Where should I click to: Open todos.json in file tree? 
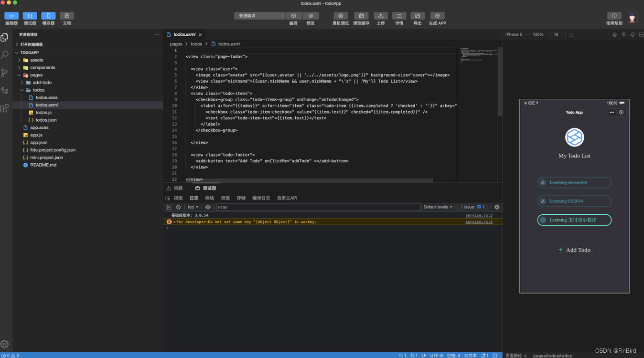88,120
